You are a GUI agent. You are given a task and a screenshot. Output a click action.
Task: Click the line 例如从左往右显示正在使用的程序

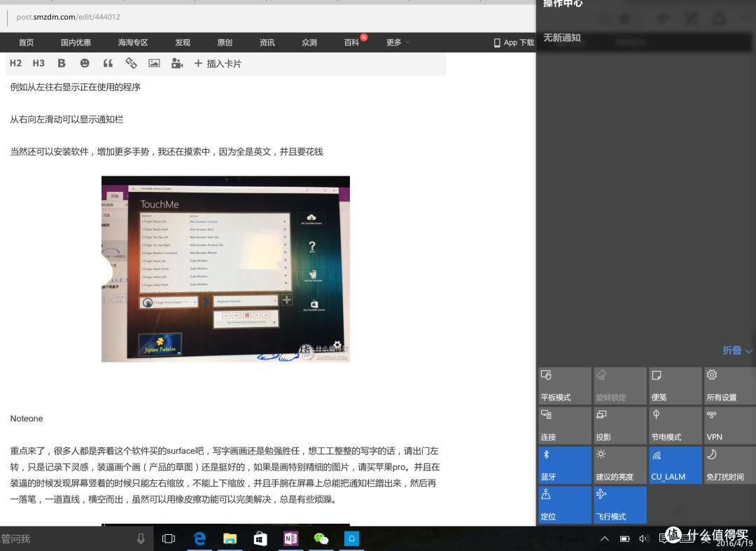pyautogui.click(x=75, y=88)
